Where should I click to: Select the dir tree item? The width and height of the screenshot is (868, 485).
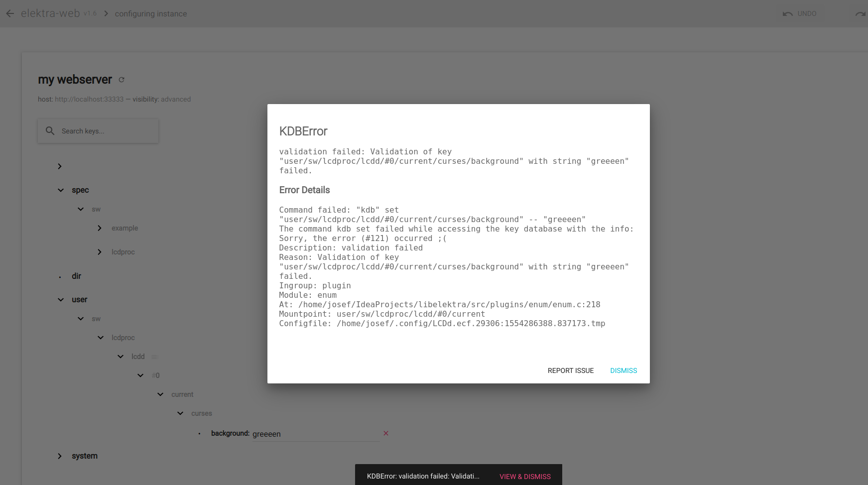pyautogui.click(x=76, y=276)
